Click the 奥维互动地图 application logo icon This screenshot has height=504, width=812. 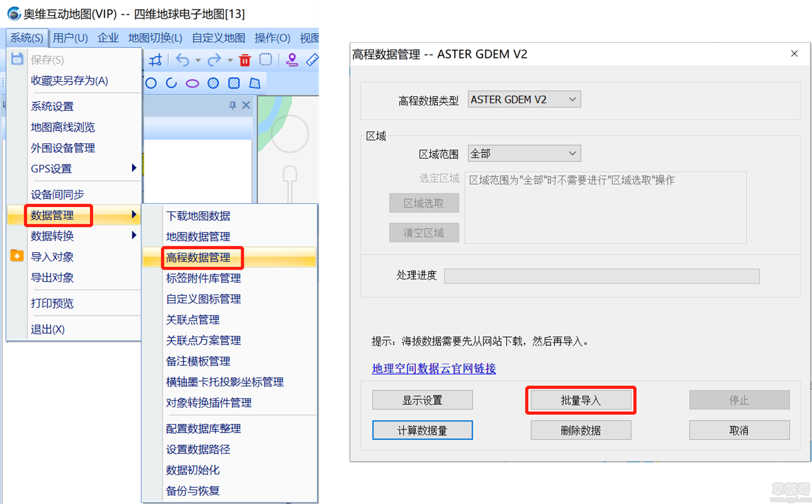(14, 14)
